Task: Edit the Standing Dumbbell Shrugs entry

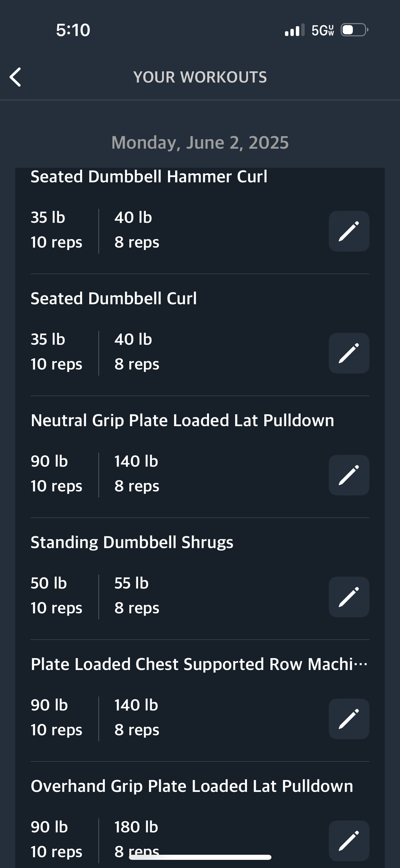Action: point(349,597)
